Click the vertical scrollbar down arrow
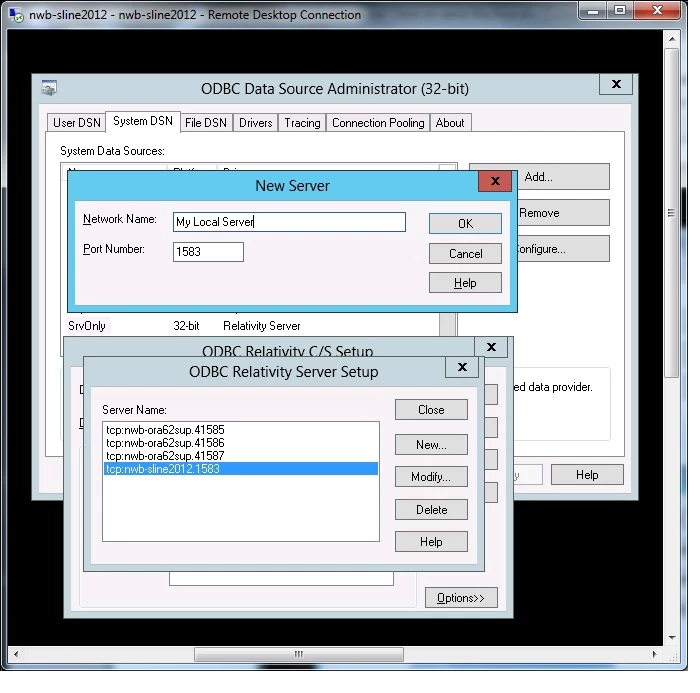This screenshot has height=693, width=700. pos(672,638)
